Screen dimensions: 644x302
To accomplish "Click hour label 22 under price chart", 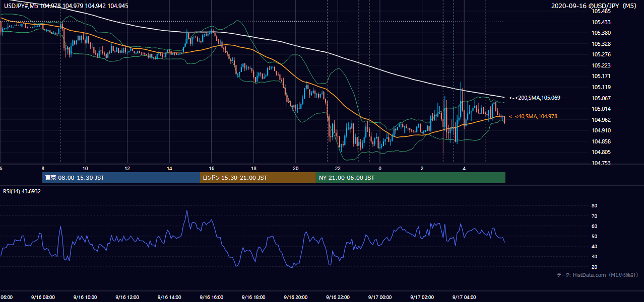I will [338, 168].
